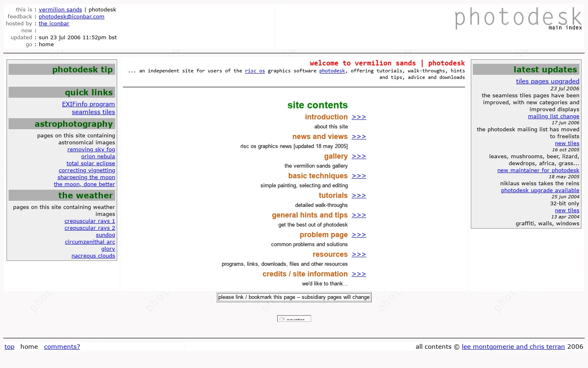Open the vermilion sands header link

[60, 9]
